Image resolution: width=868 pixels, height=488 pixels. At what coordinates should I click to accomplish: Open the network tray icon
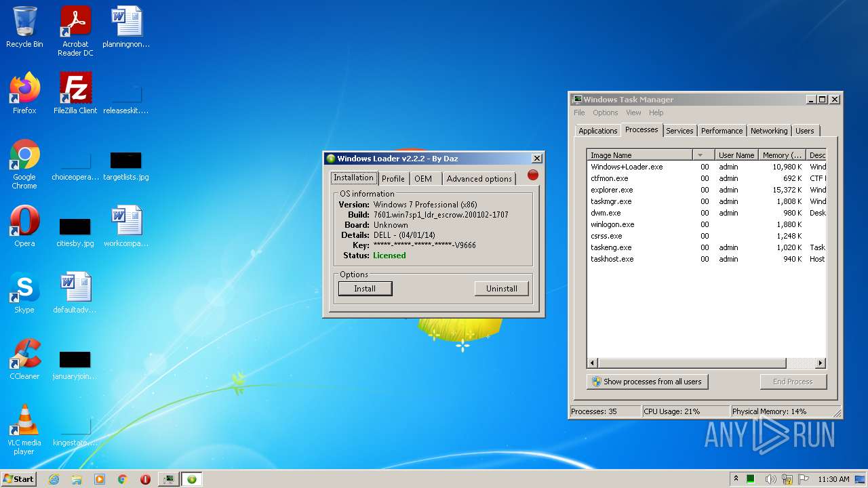pos(788,479)
